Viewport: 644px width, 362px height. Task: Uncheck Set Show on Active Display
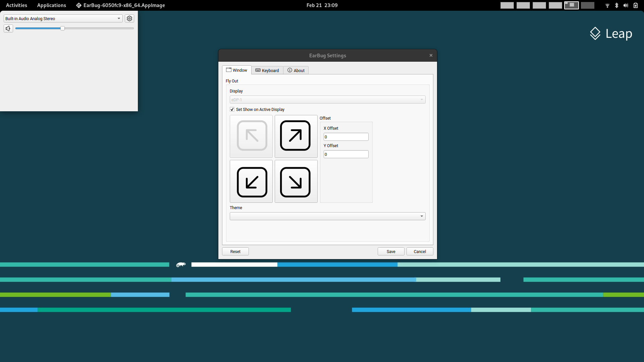232,110
